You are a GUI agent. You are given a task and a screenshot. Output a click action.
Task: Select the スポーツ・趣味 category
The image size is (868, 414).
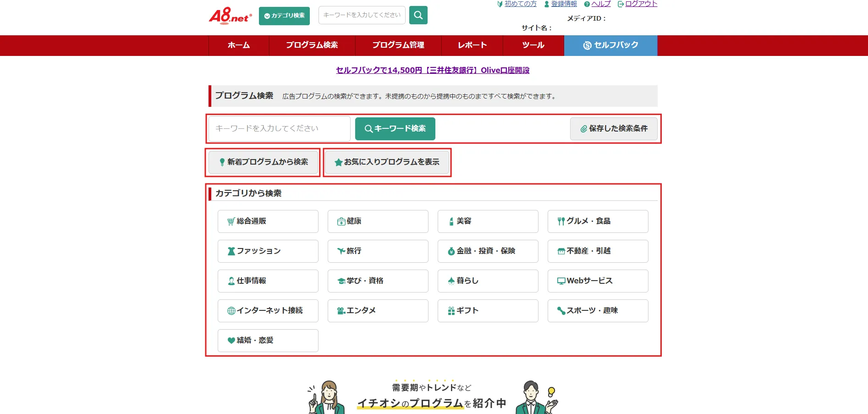coord(598,311)
